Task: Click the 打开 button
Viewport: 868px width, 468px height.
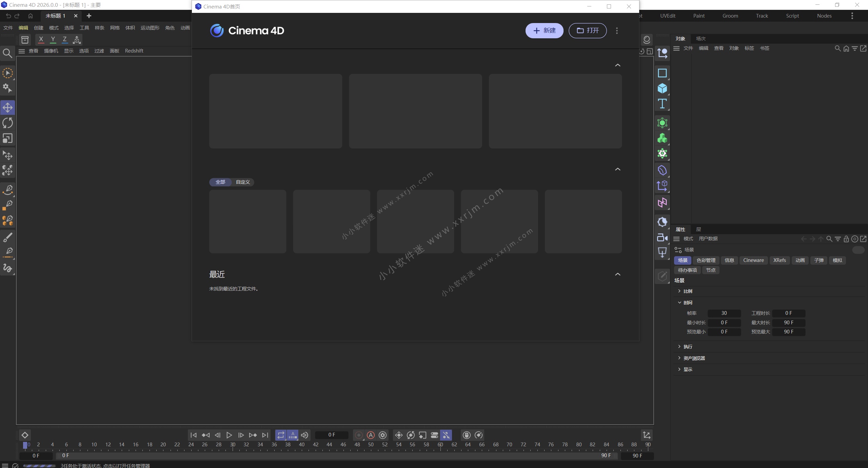Action: pos(588,30)
